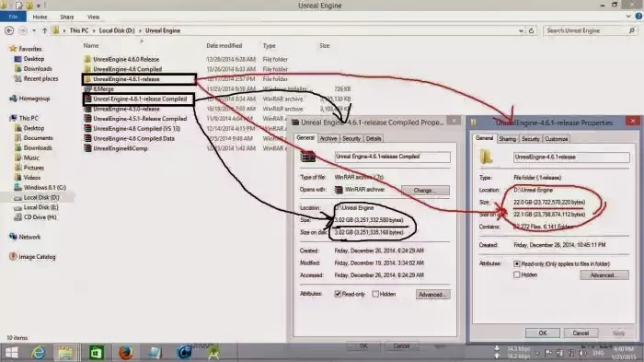The height and width of the screenshot is (362, 644).
Task: Toggle Read-only checkbox in folder Properties
Action: 517,263
